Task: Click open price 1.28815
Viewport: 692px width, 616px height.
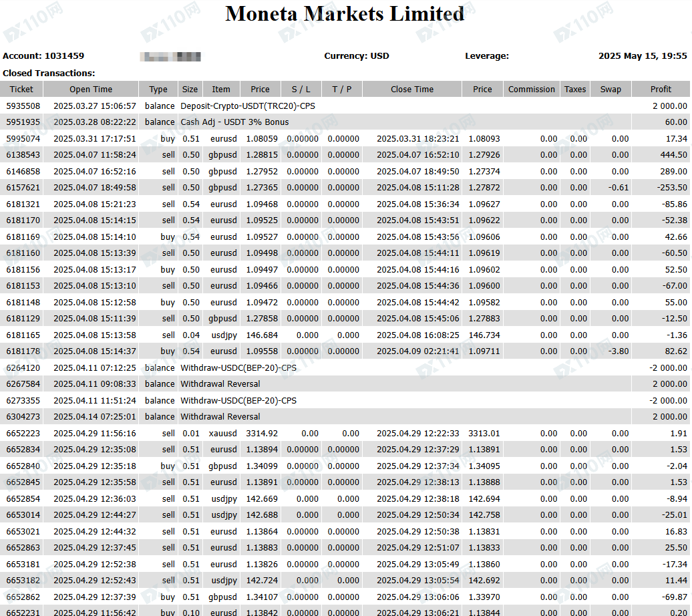Action: pos(262,154)
